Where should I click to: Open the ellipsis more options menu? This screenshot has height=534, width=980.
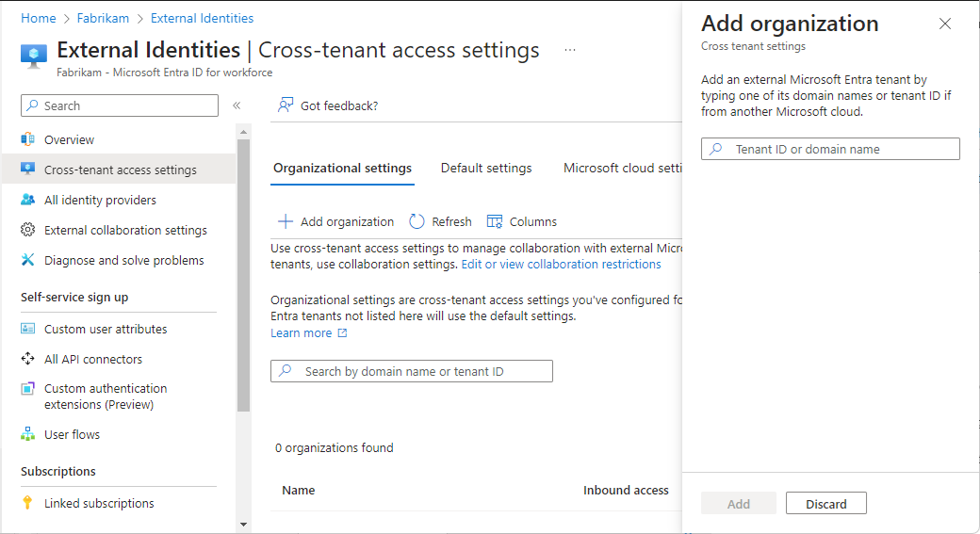point(570,50)
